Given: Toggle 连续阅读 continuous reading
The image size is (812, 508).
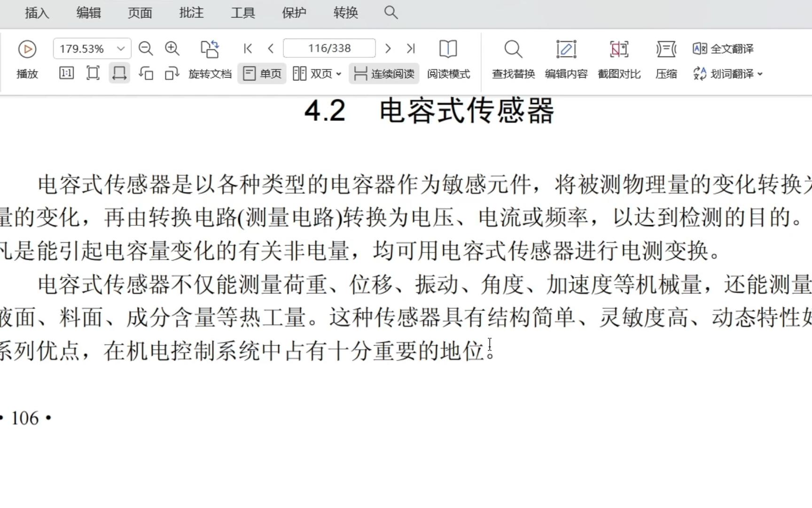Looking at the screenshot, I should point(384,74).
